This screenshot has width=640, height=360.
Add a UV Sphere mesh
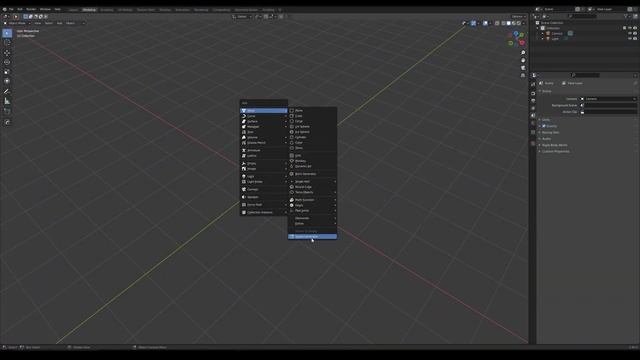[312, 127]
